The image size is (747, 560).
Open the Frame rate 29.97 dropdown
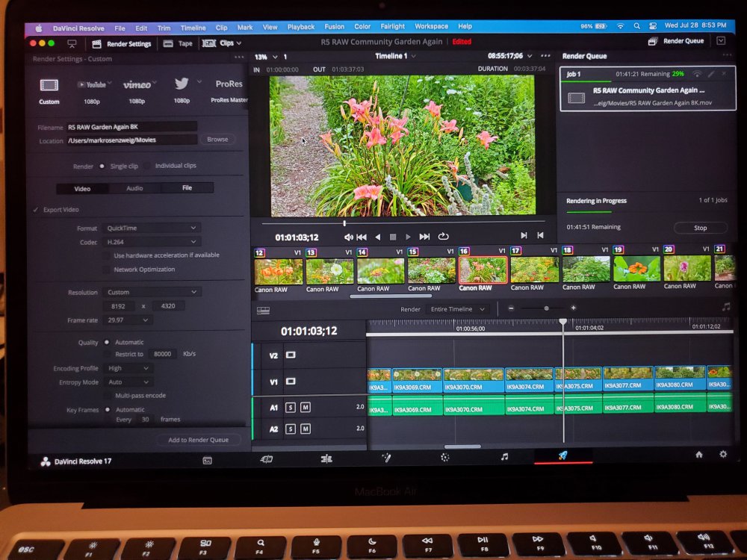tap(128, 320)
